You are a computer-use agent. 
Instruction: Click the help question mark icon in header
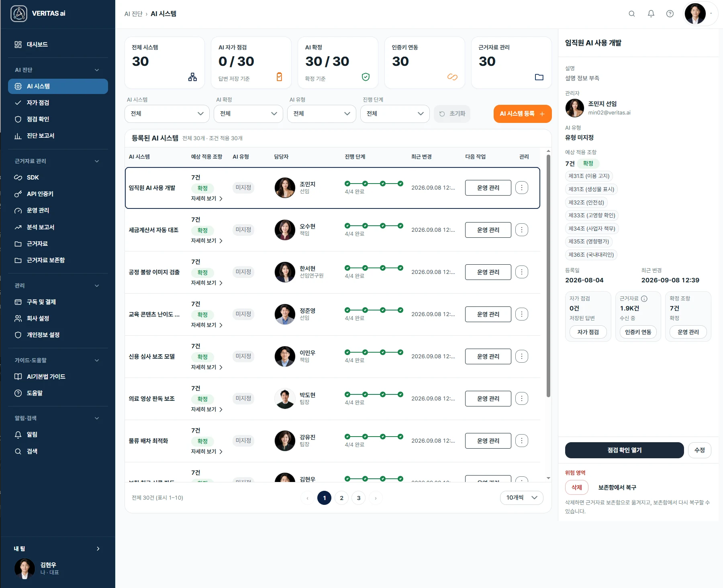[670, 14]
